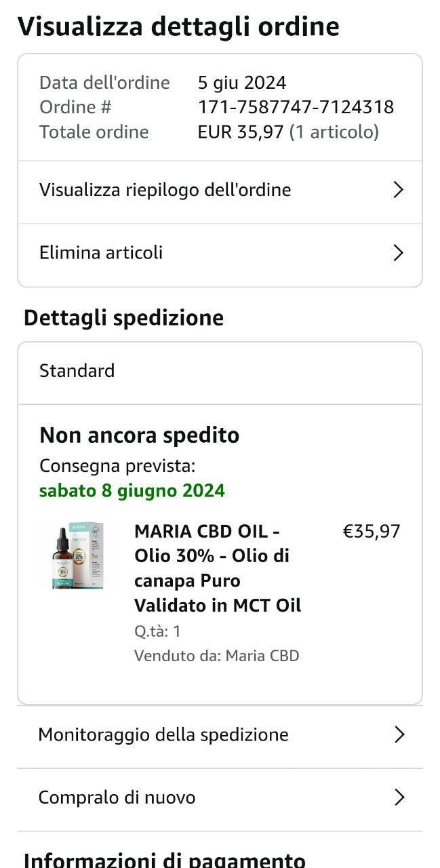The width and height of the screenshot is (440, 868).
Task: Select the Elimina articoli label
Action: [101, 253]
